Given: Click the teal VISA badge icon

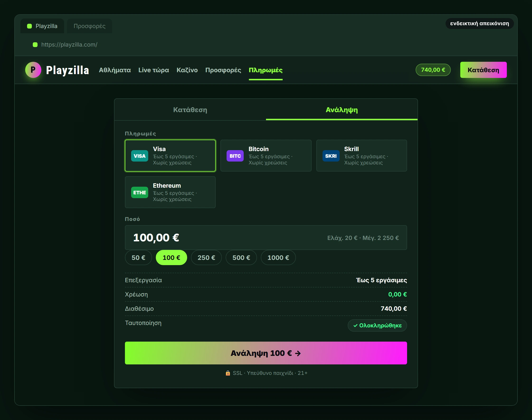Looking at the screenshot, I should (140, 156).
